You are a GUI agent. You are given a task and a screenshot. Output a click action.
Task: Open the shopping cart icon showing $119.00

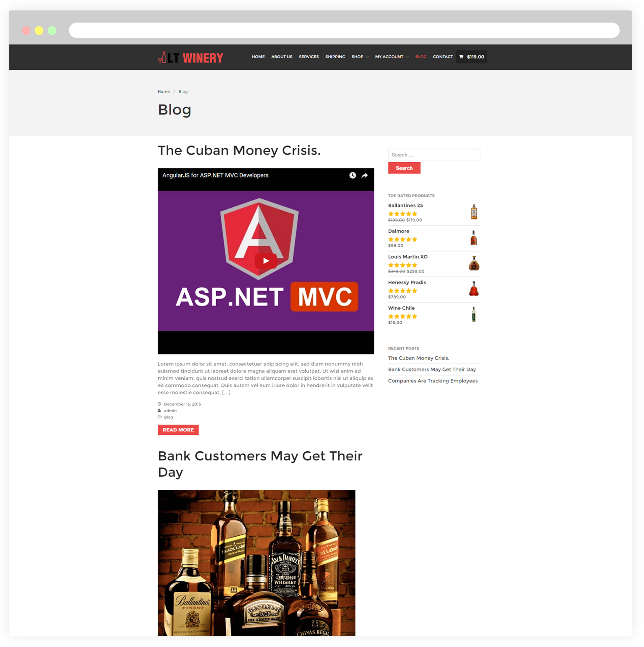[471, 57]
